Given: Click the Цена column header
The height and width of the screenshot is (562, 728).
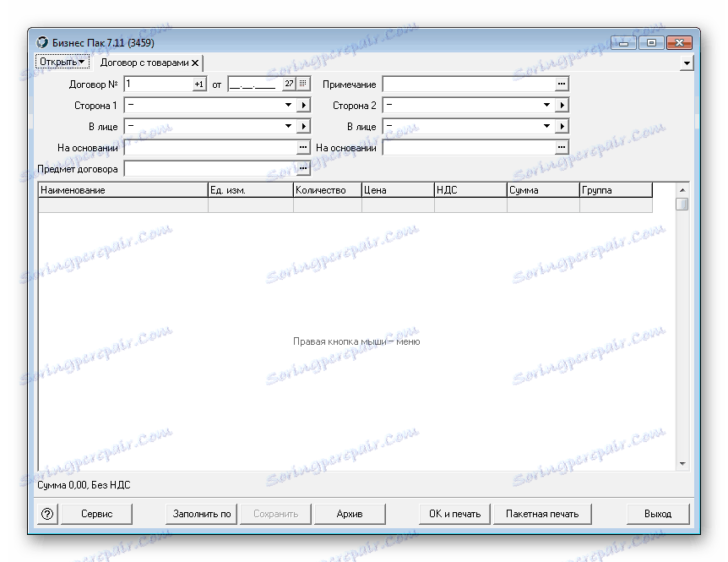Looking at the screenshot, I should click(398, 190).
